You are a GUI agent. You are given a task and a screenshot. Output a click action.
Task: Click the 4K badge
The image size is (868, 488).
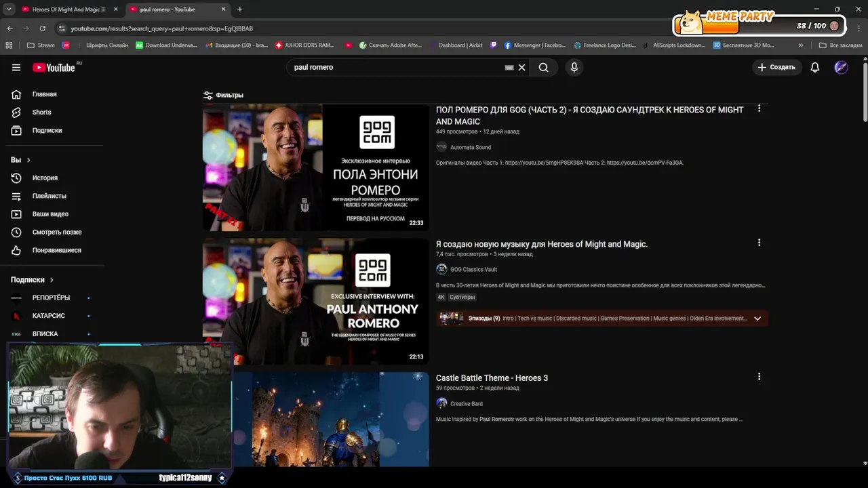coord(441,297)
